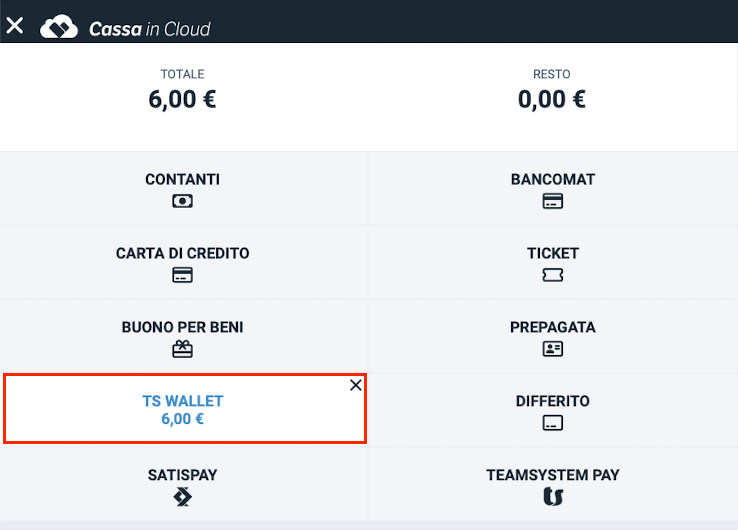
Task: Click the TeamSystem Pay logo icon
Action: [552, 497]
